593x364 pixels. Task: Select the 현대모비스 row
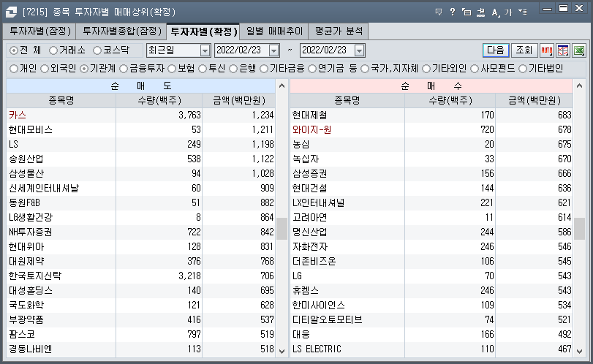[x=140, y=130]
